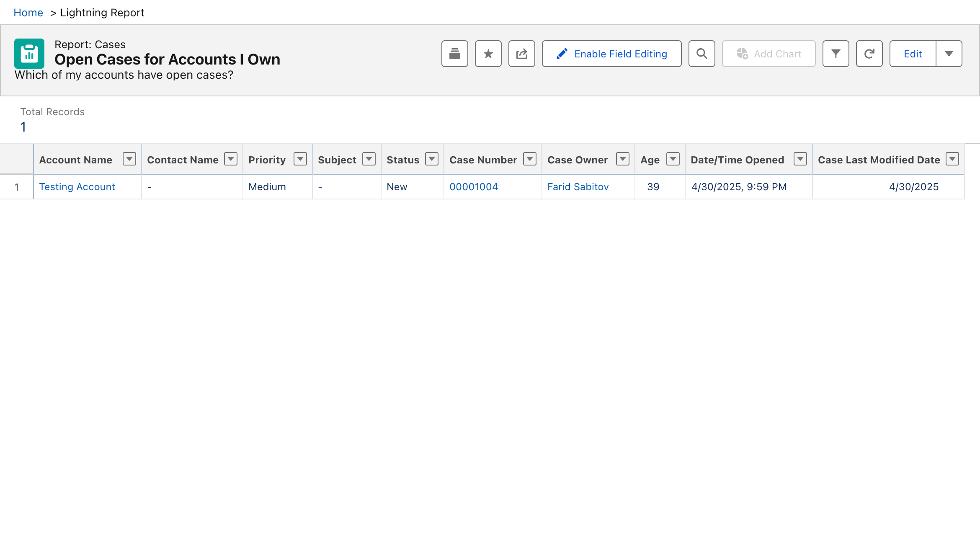This screenshot has height=543, width=980.
Task: Click the Case Last Modified Date value 4/30/2025
Action: coord(914,187)
